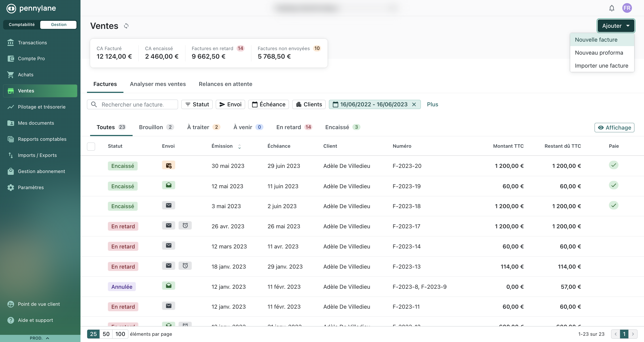The width and height of the screenshot is (644, 342).
Task: Go to Achats cart icon
Action: [11, 75]
